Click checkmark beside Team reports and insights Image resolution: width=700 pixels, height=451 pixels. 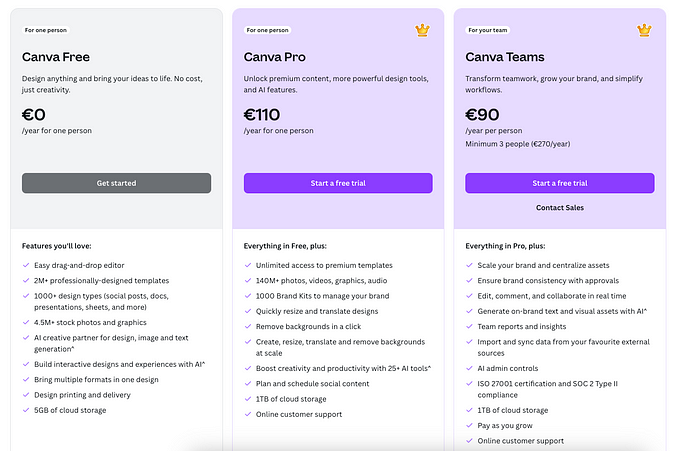(x=469, y=326)
